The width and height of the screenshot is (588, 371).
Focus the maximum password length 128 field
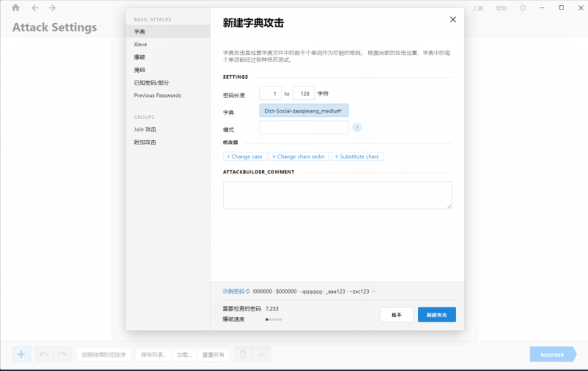[x=303, y=93]
